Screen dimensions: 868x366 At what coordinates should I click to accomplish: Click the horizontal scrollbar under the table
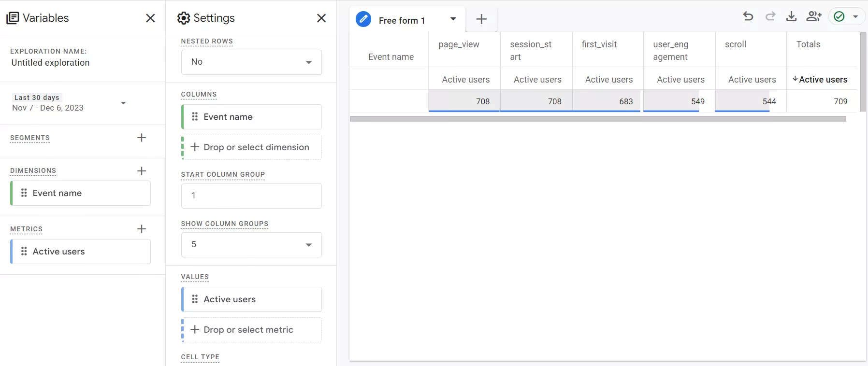pos(598,119)
